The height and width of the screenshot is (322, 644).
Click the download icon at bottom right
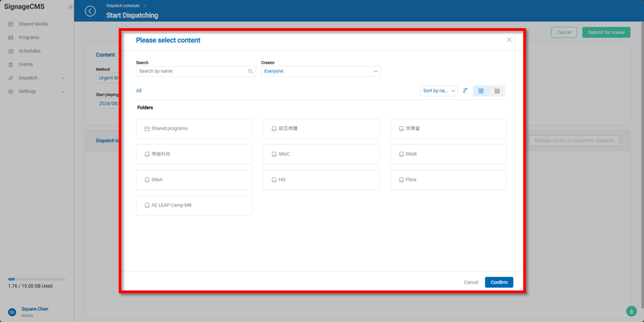(631, 311)
